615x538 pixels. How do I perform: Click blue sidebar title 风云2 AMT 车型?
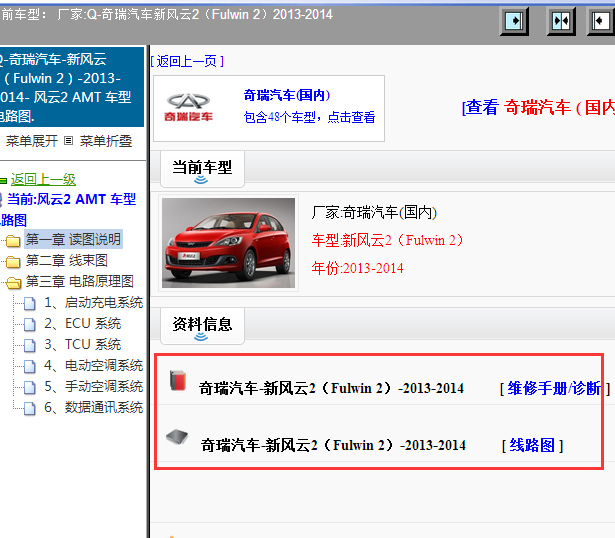click(71, 87)
